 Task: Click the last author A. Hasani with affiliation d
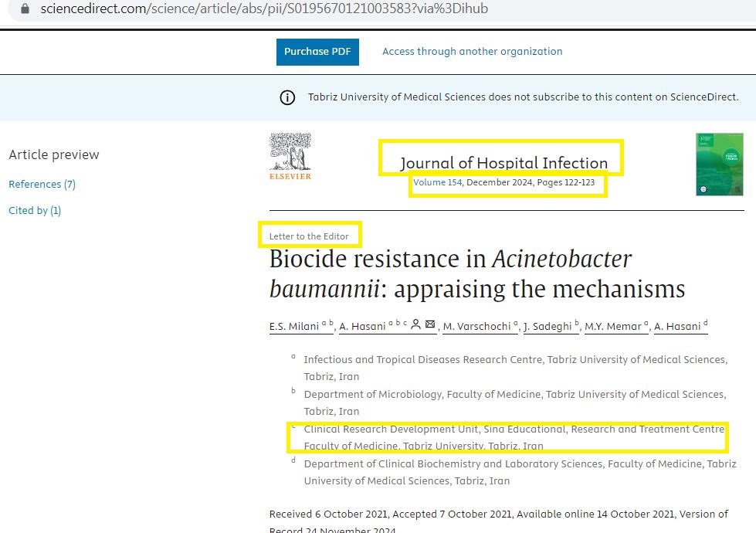pos(677,327)
